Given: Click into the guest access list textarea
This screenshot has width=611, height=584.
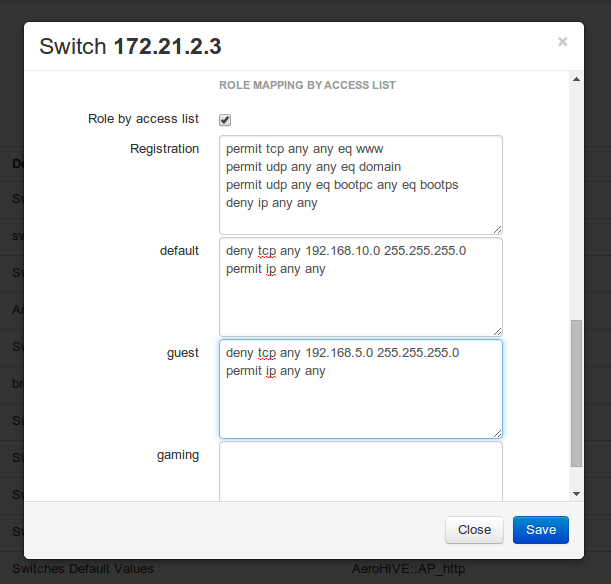Looking at the screenshot, I should [x=360, y=389].
